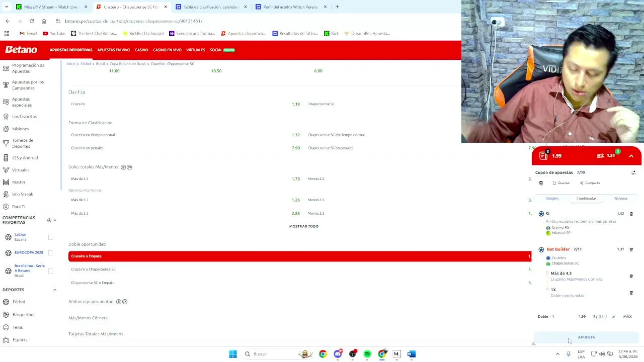The width and height of the screenshot is (644, 362).
Task: Open the Apuestas Deportivas menu
Action: click(71, 50)
